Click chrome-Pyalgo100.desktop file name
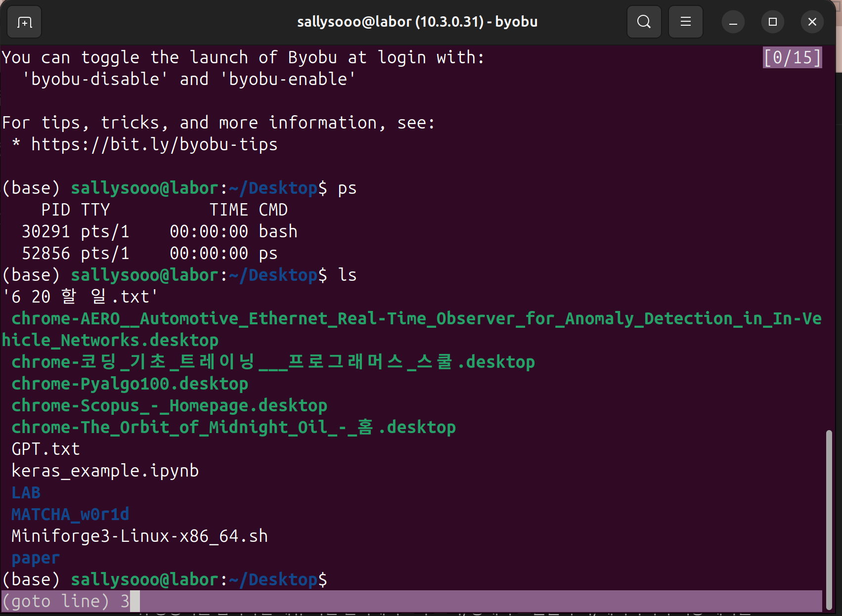 (x=130, y=384)
